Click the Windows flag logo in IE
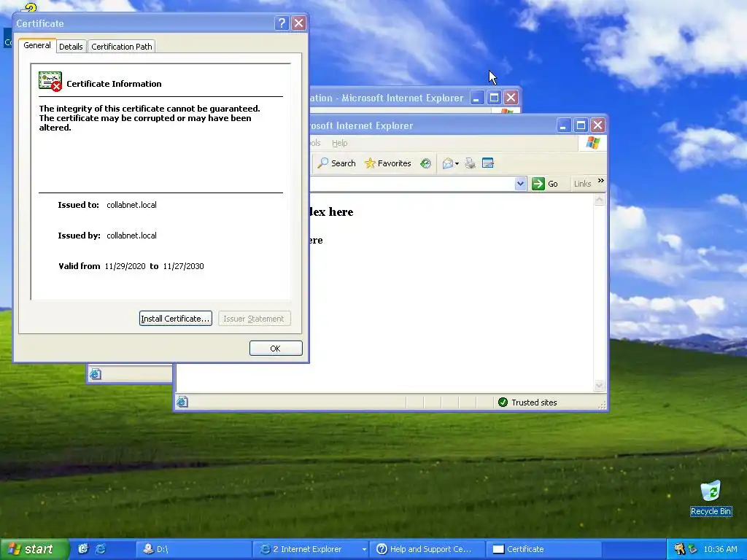Image resolution: width=747 pixels, height=560 pixels. coord(593,143)
